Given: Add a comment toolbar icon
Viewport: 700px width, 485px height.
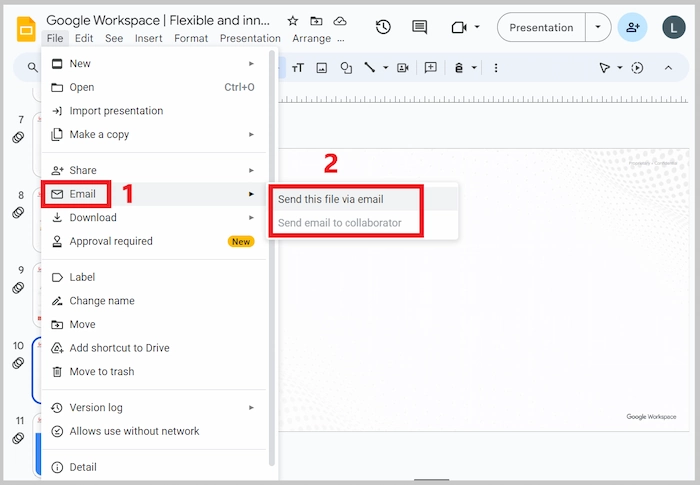Looking at the screenshot, I should (430, 67).
